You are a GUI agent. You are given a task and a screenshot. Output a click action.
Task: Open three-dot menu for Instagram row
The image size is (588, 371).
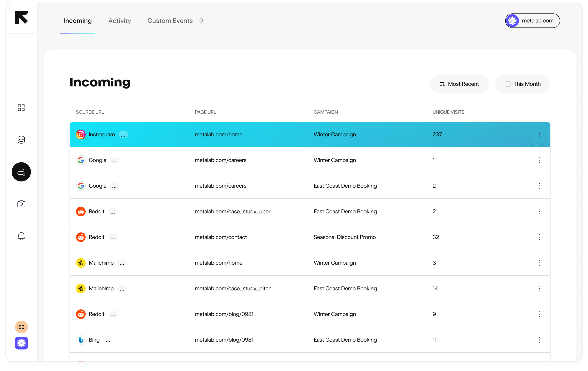coord(539,134)
